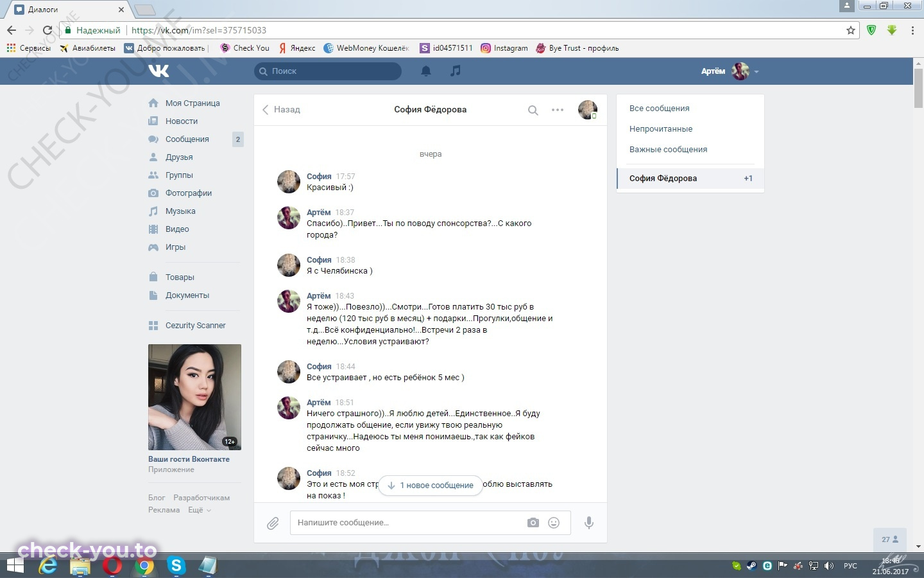Click Назад to return to dialogs
Screen dimensions: 924x578
281,109
